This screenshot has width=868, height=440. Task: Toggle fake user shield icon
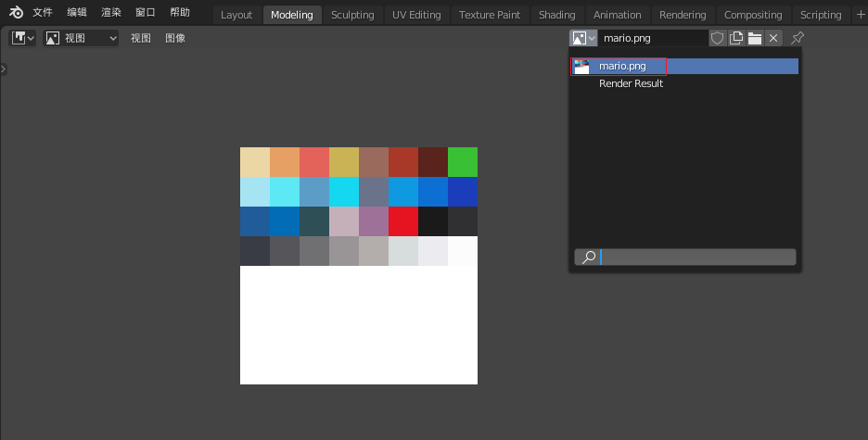point(718,38)
